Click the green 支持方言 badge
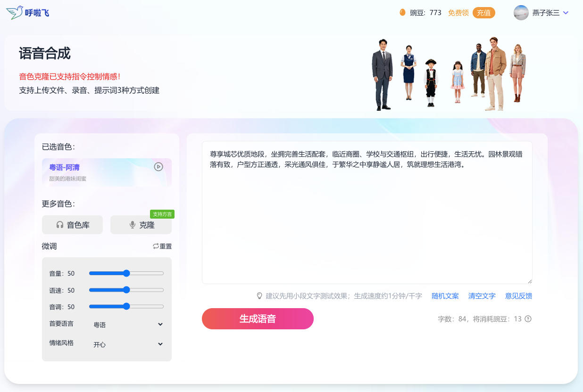Screen dimensions: 583x392 [x=162, y=214]
